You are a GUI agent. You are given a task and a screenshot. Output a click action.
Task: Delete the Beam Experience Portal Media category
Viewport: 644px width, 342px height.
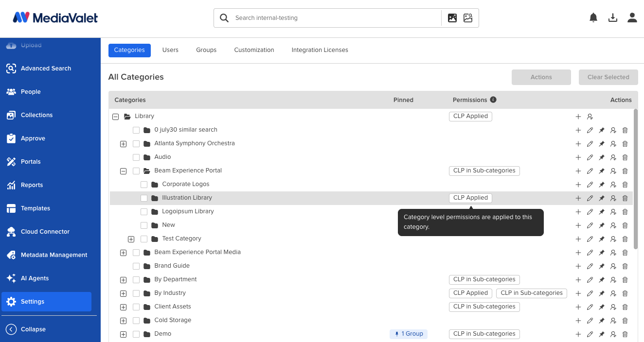625,253
